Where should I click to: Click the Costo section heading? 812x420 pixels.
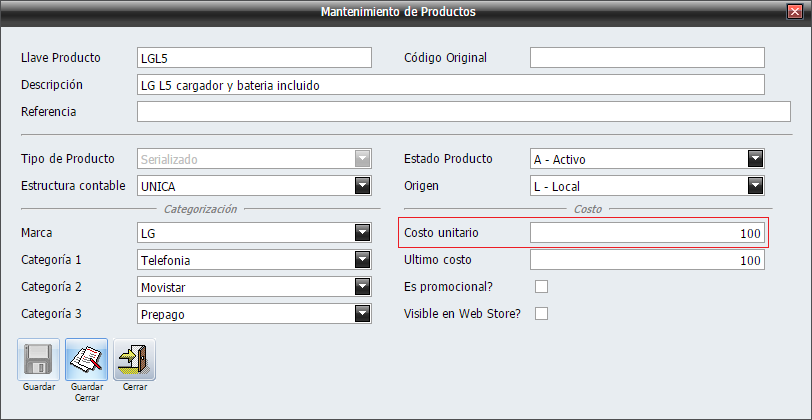(x=588, y=209)
